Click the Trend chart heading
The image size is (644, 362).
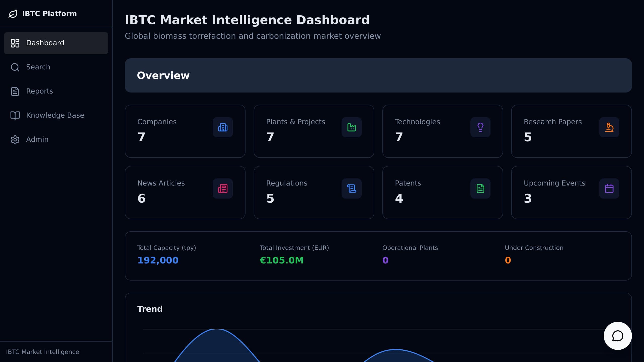coord(150,309)
